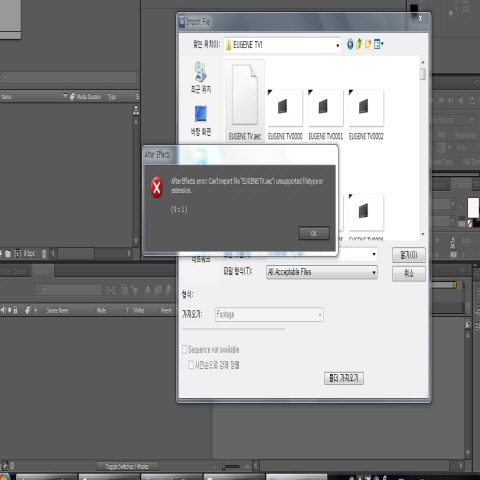Tick the Sequence not available checkbox
Image resolution: width=480 pixels, height=480 pixels.
click(184, 349)
